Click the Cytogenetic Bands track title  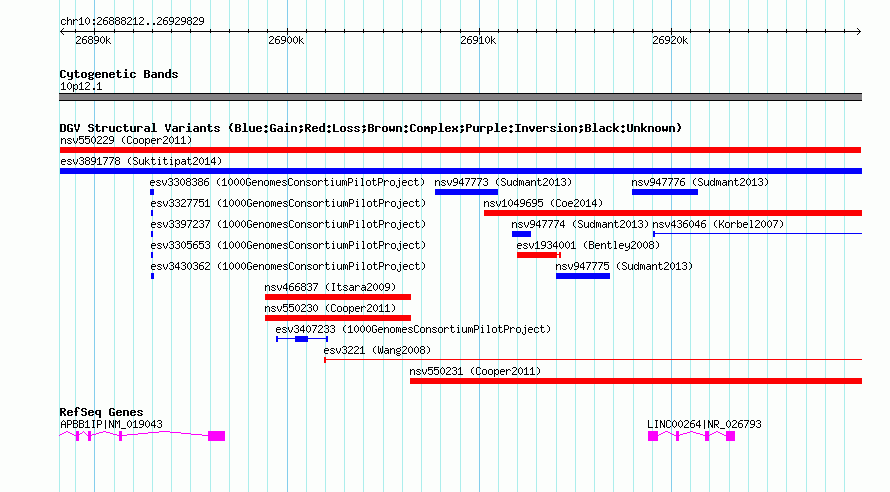(x=119, y=74)
